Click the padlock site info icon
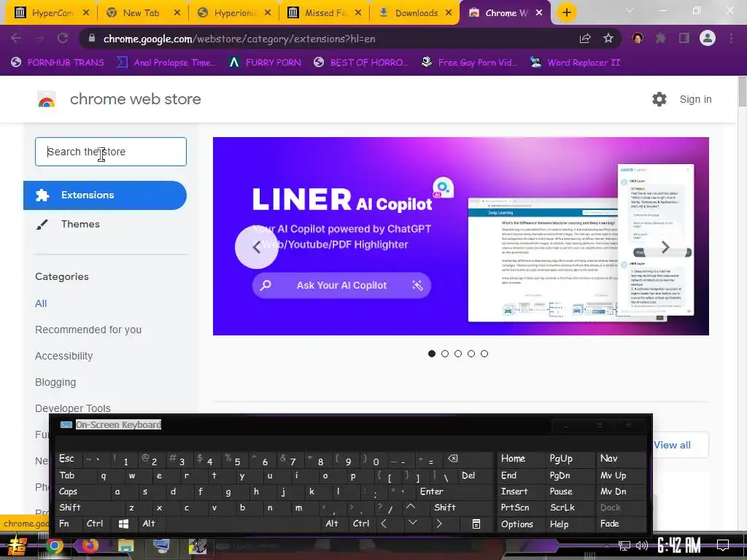This screenshot has height=560, width=747. tap(92, 38)
